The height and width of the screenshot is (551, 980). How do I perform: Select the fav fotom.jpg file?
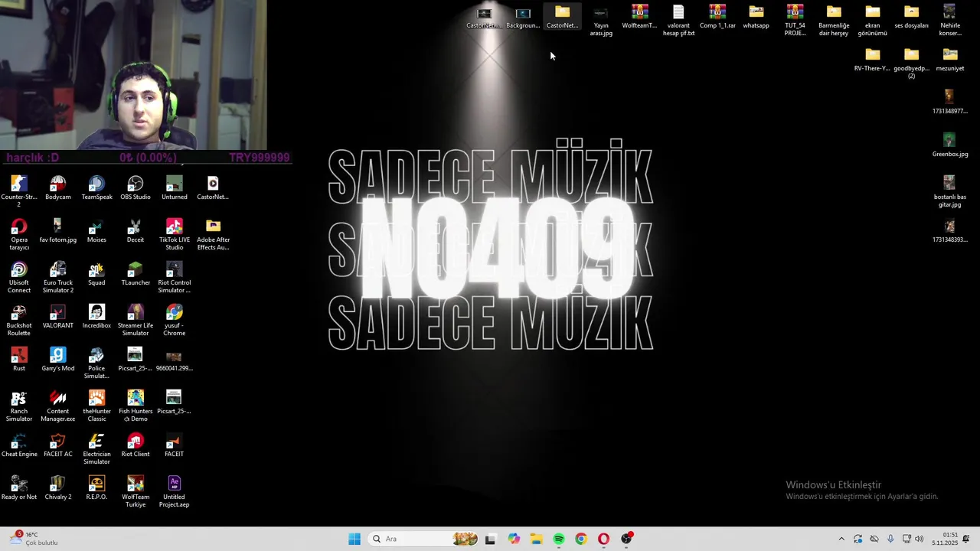tap(58, 231)
